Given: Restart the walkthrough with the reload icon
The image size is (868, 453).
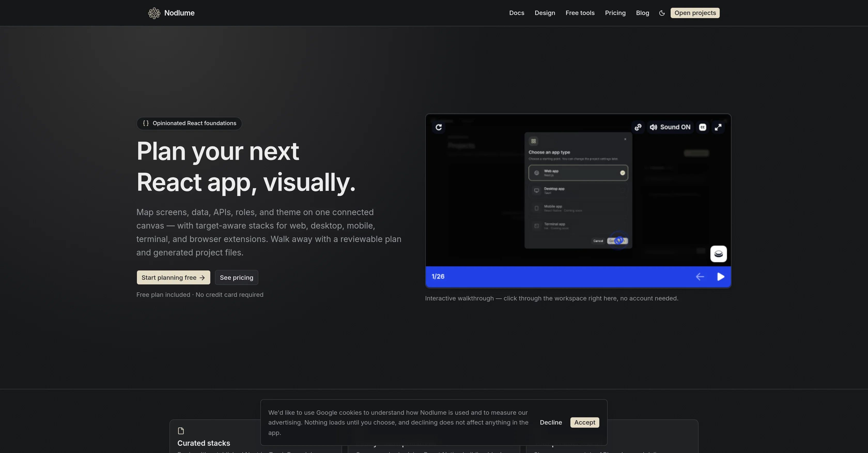Looking at the screenshot, I should point(438,127).
